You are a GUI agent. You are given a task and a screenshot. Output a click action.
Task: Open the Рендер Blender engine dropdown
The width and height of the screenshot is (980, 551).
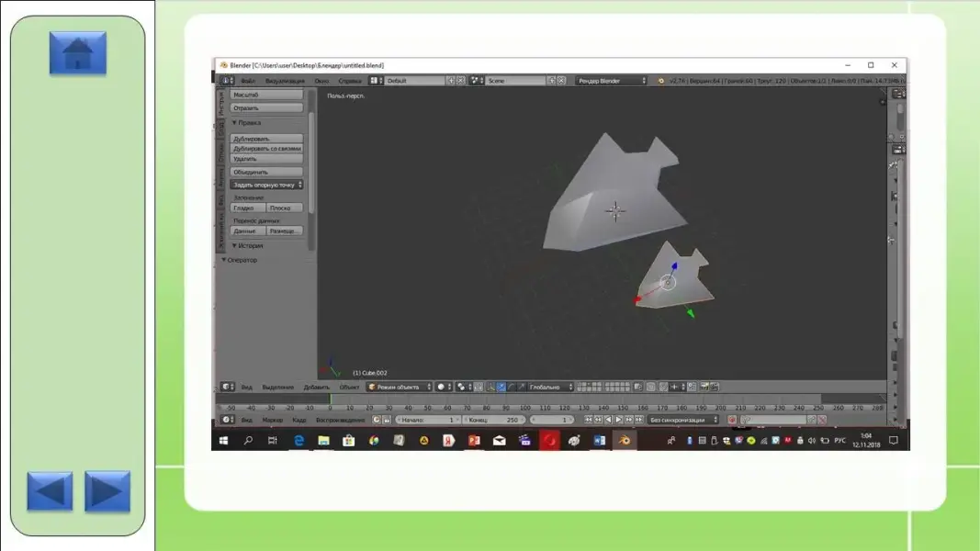coord(611,81)
